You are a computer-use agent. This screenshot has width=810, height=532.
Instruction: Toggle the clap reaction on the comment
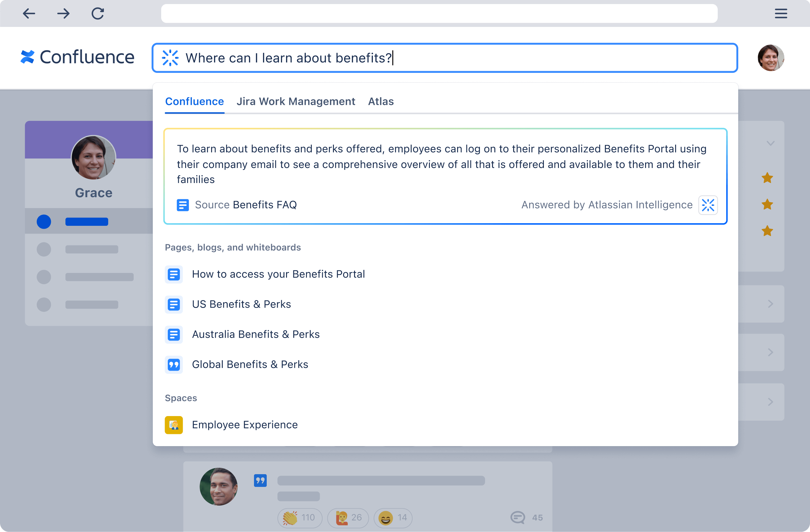299,518
